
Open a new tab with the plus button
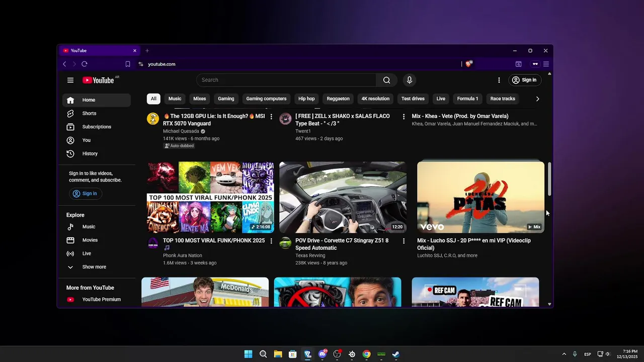147,51
